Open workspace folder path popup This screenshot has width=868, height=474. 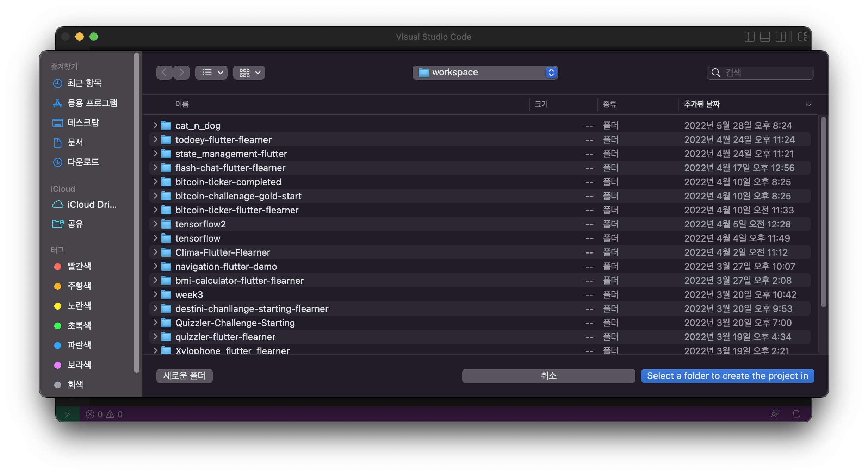(x=485, y=73)
